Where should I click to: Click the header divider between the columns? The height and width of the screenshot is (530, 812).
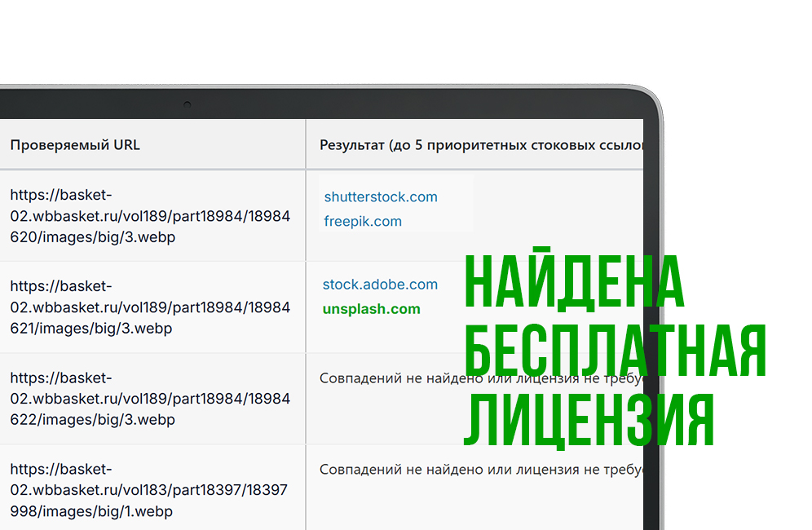(x=306, y=145)
